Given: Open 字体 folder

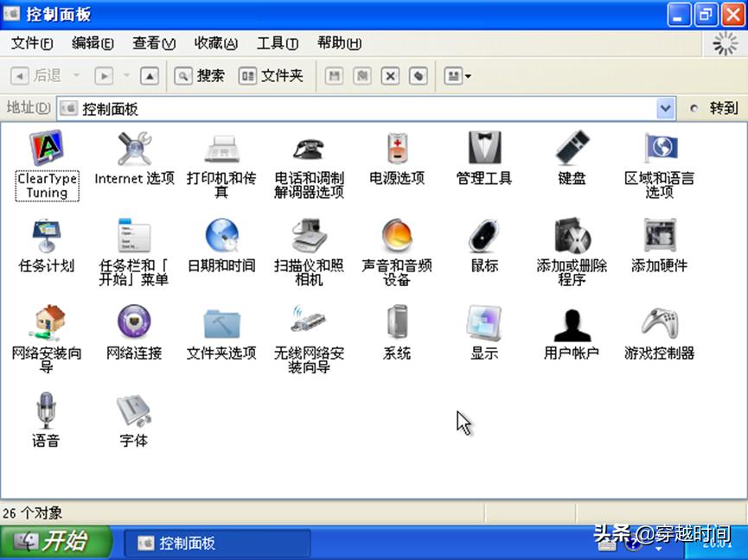Looking at the screenshot, I should click(133, 415).
